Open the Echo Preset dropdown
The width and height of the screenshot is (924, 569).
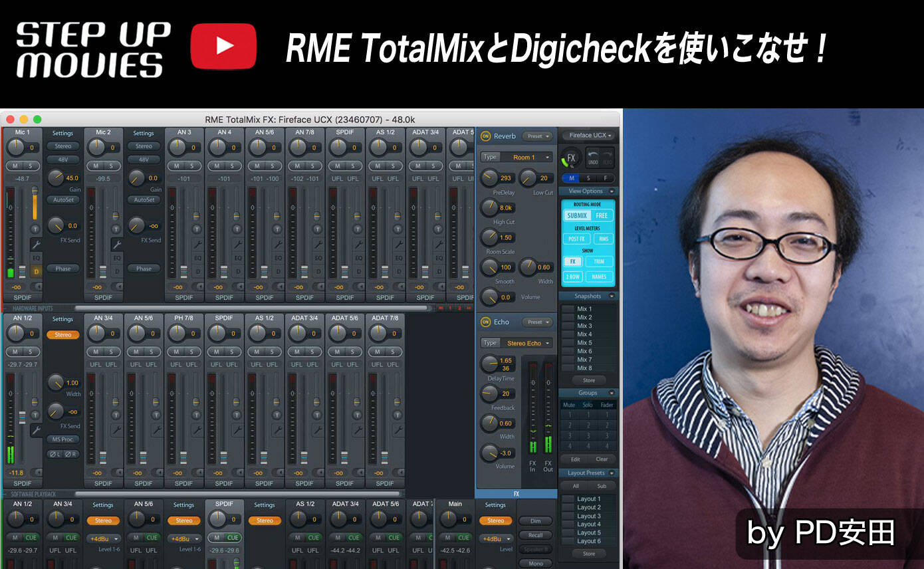tap(538, 322)
